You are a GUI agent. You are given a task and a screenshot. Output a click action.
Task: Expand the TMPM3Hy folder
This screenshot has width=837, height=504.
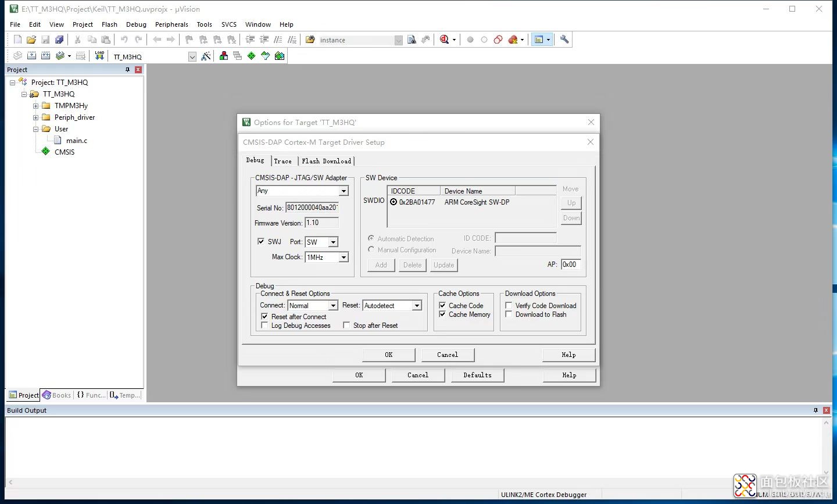[35, 106]
